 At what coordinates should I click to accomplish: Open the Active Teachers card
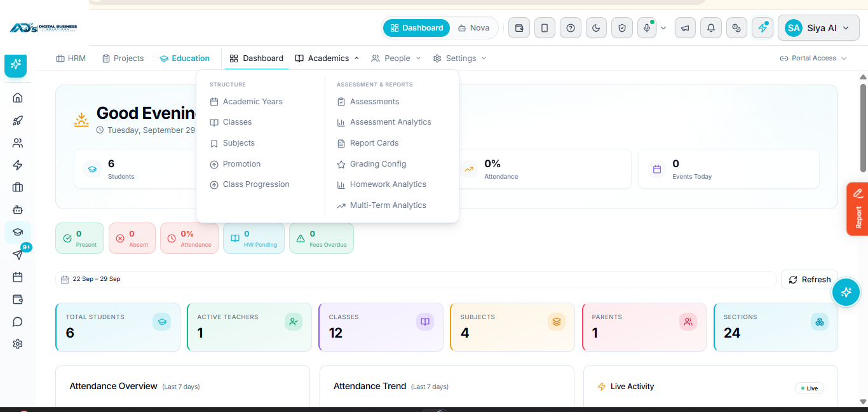249,327
